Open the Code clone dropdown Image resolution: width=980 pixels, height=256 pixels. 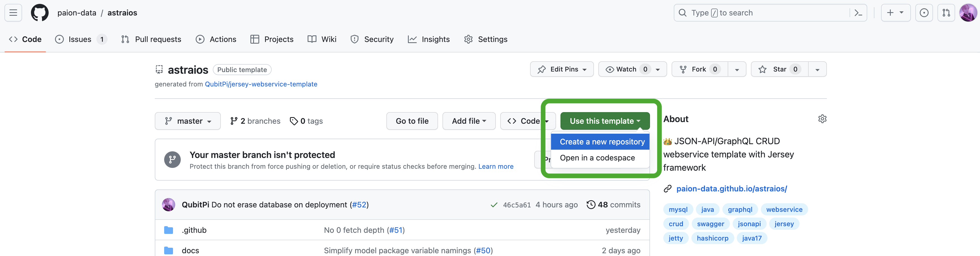coord(528,121)
